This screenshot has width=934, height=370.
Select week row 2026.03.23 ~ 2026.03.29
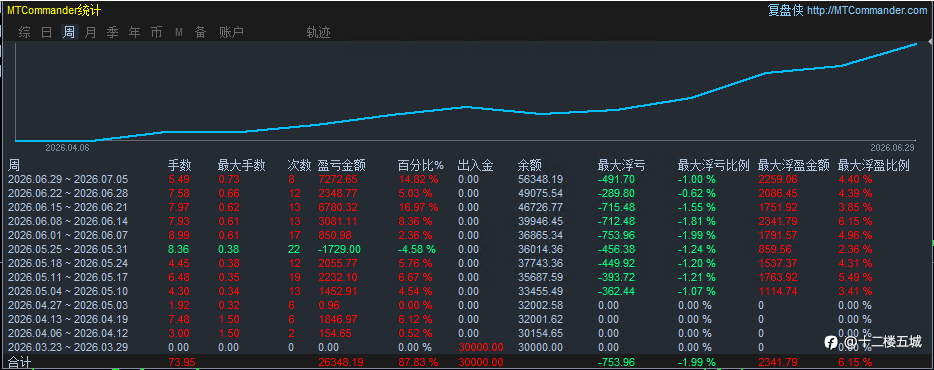[467, 347]
